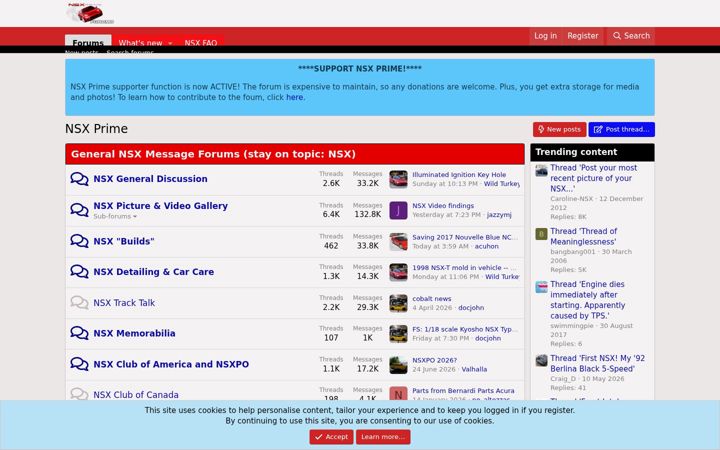Open purple J avatar beside NSX Video findings
720x450 pixels.
398,211
